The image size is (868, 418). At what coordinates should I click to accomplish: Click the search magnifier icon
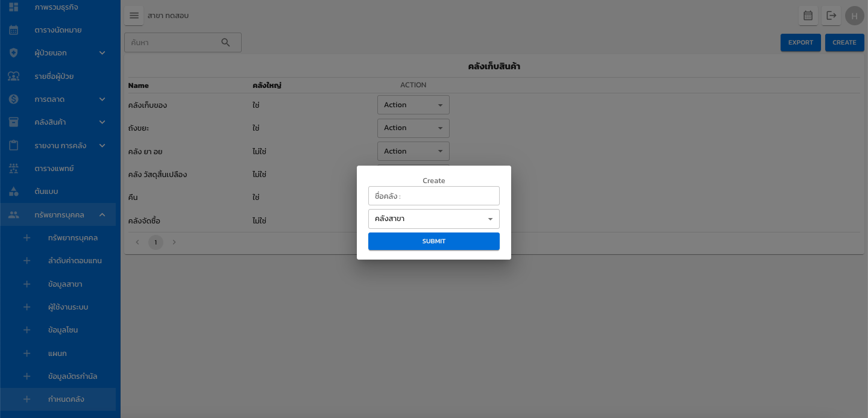(226, 42)
